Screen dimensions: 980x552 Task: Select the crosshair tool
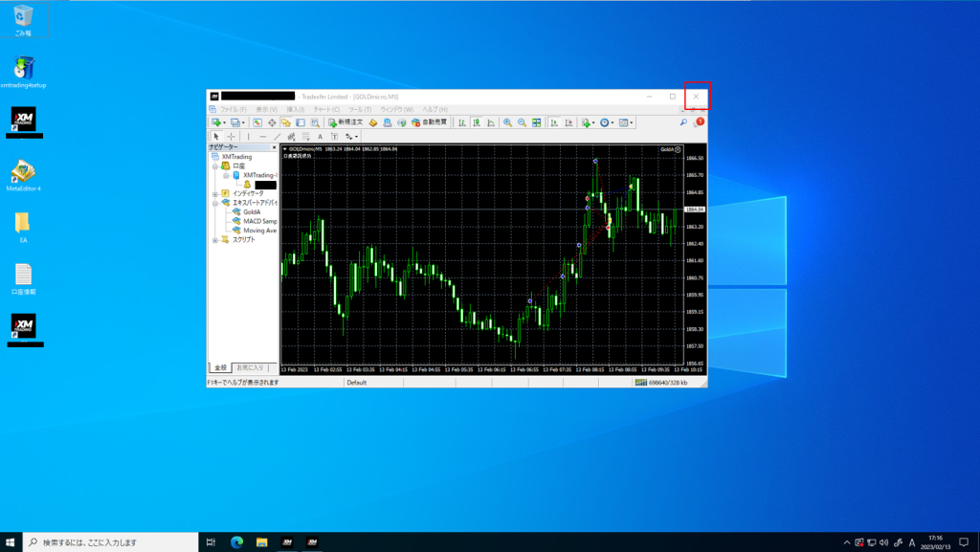pyautogui.click(x=232, y=137)
